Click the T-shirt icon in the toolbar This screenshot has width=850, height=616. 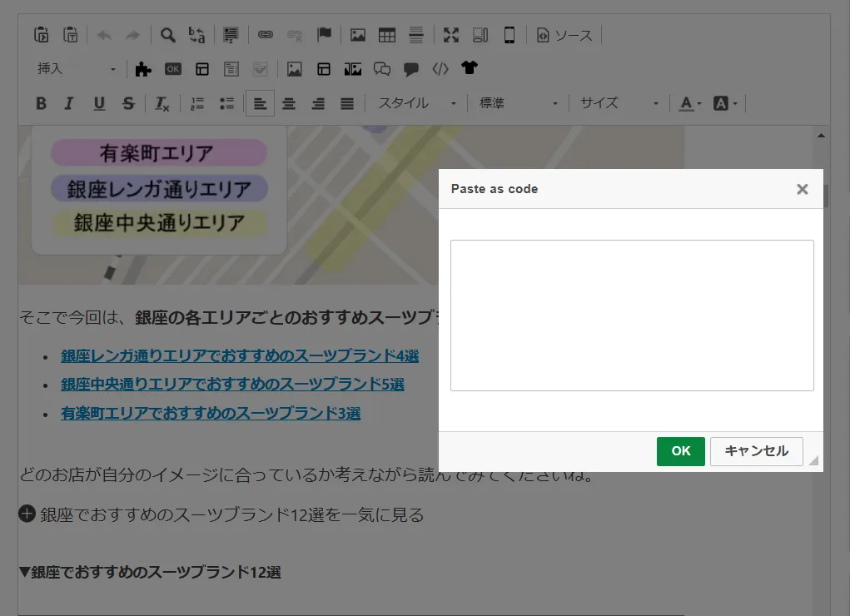tap(470, 68)
